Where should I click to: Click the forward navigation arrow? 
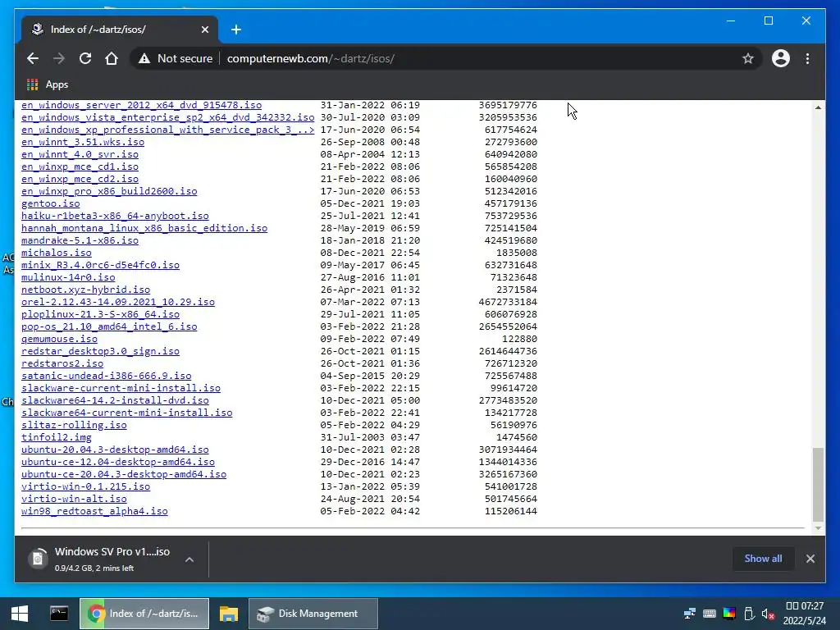(59, 58)
